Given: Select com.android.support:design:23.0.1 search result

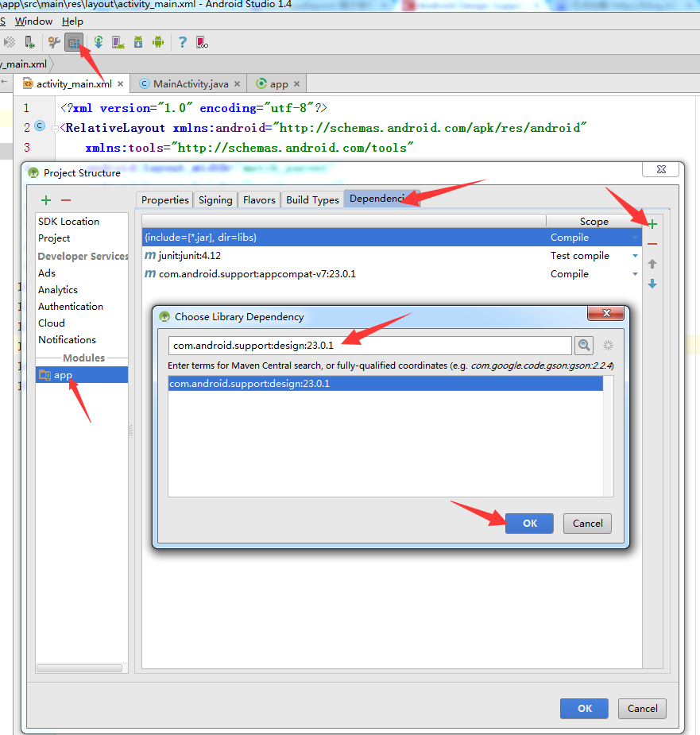Looking at the screenshot, I should [385, 384].
